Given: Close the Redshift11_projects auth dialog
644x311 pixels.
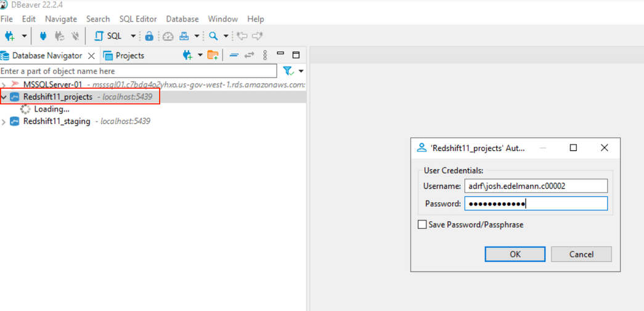Looking at the screenshot, I should (604, 148).
